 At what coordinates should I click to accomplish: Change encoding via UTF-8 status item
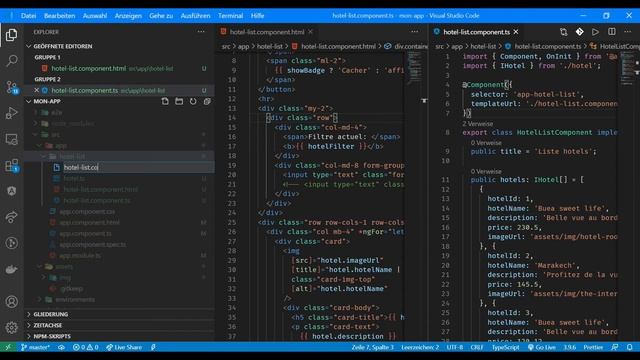455,347
